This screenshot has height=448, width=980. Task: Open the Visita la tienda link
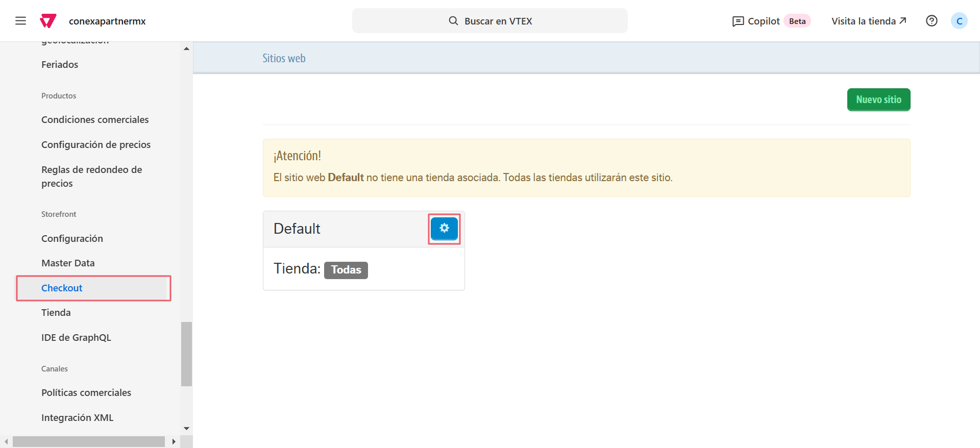(869, 21)
